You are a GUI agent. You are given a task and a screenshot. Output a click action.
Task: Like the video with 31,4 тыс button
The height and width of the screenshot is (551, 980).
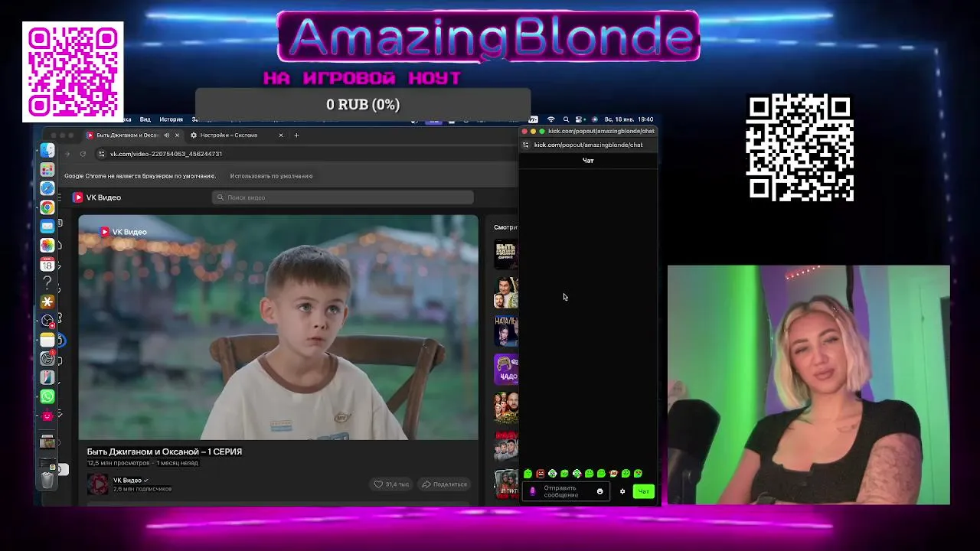[x=391, y=484]
